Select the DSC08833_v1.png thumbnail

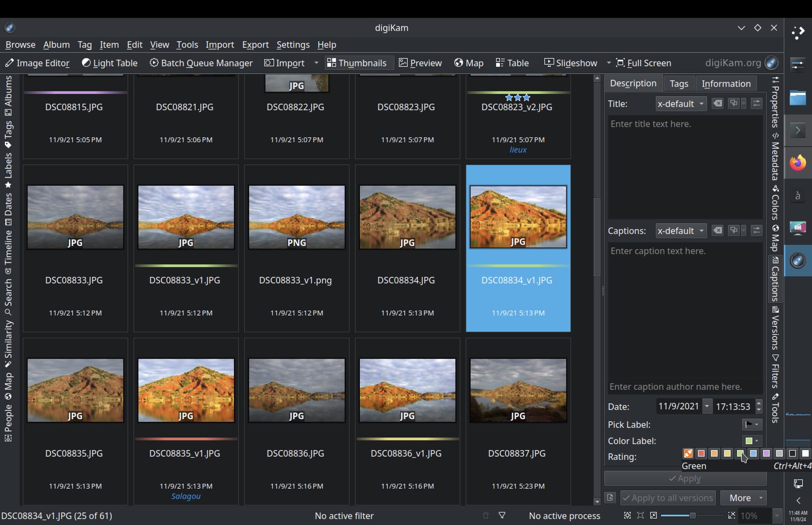point(296,248)
